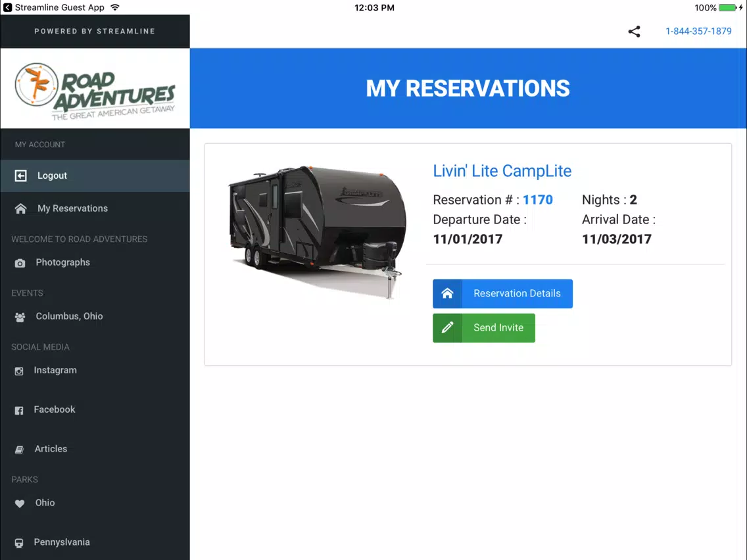Open the Livin' Lite CampLite title link
747x560 pixels.
(x=502, y=171)
